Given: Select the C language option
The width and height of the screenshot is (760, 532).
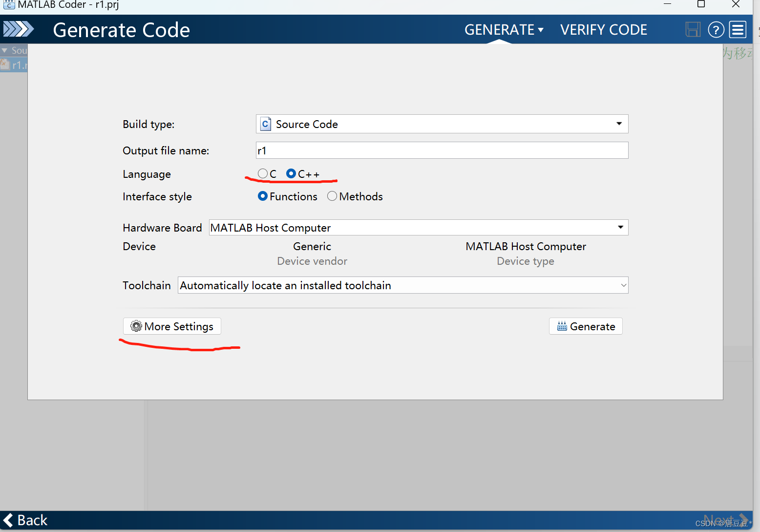Looking at the screenshot, I should [x=263, y=173].
